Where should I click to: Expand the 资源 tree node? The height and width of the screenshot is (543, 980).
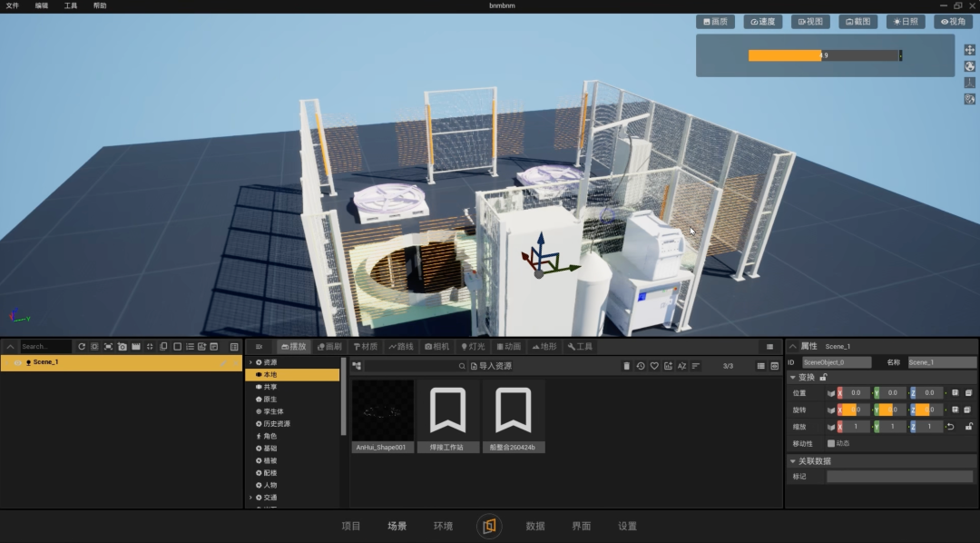[x=251, y=363]
